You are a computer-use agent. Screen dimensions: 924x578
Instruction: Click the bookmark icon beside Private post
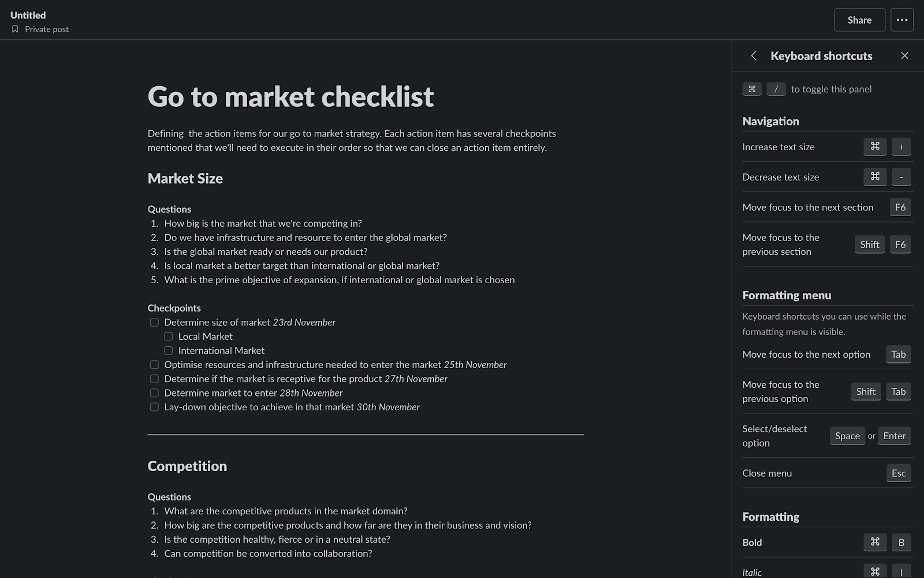(14, 28)
